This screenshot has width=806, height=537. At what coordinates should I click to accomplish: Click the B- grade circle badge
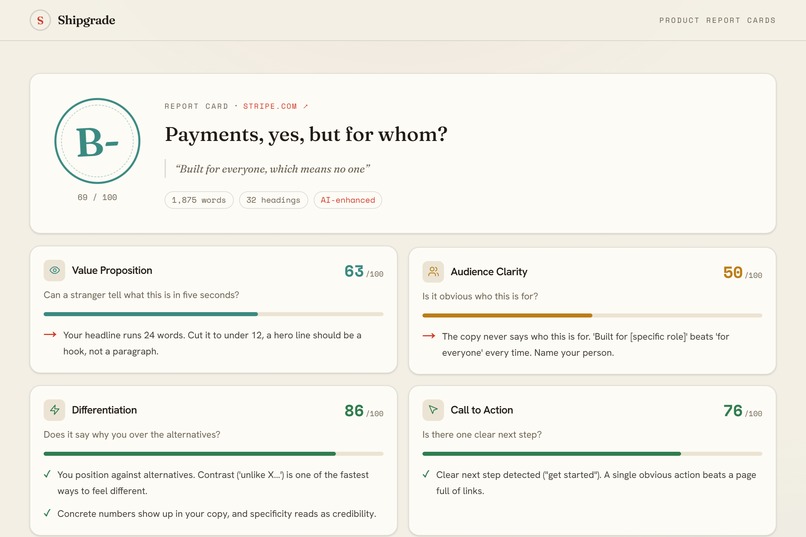(97, 141)
